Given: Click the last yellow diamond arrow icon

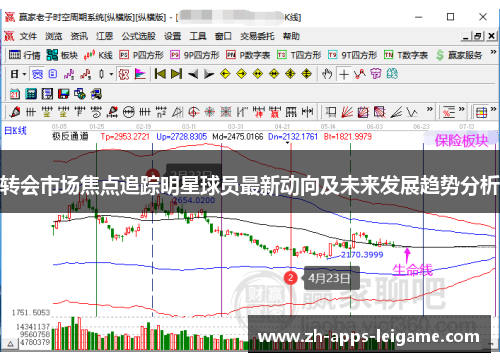Looking at the screenshot, I should pos(306,74).
